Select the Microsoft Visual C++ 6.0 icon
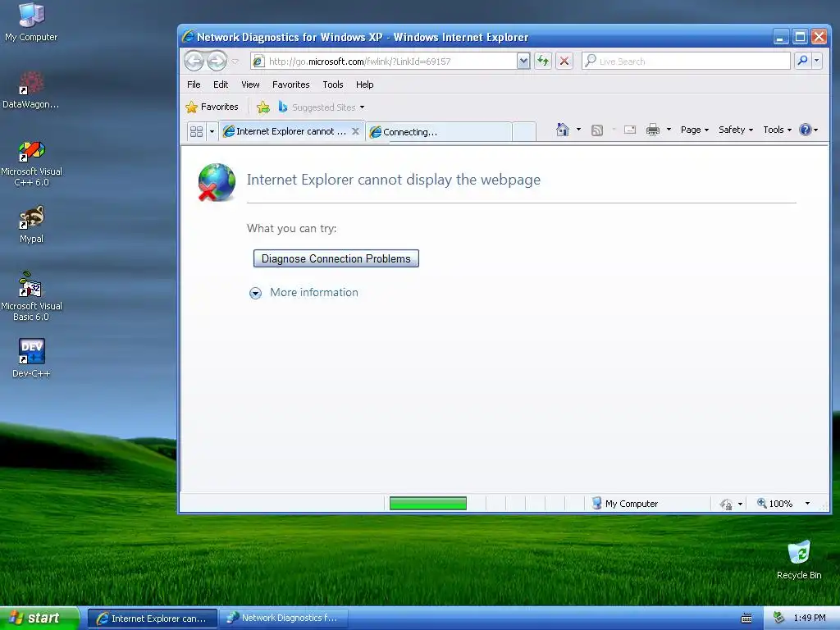 coord(31,163)
